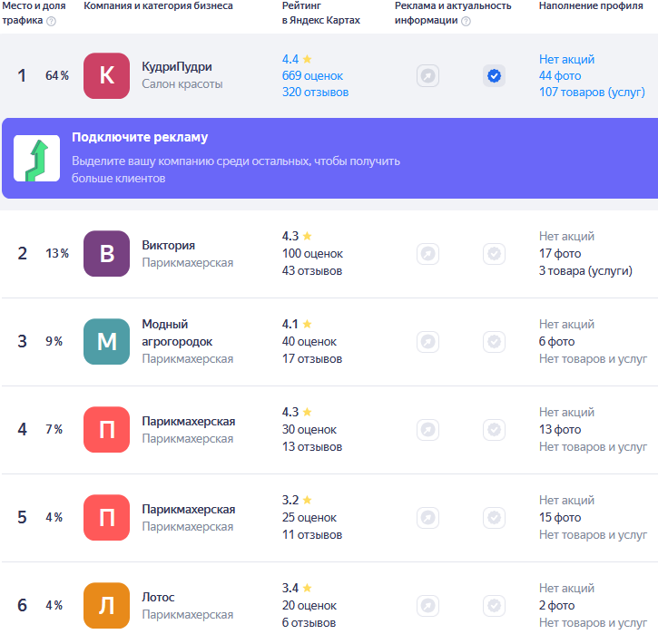Click the company name 'Модный агрогородок'
The height and width of the screenshot is (644, 658).
[177, 333]
